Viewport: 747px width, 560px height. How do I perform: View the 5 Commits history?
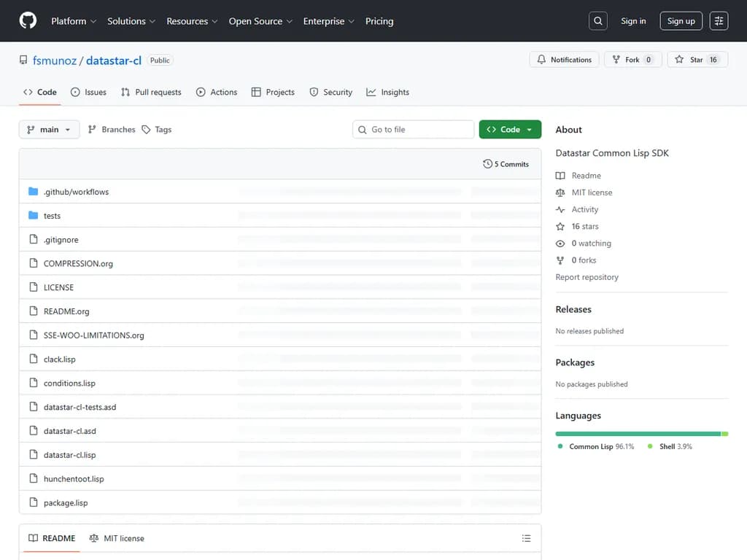506,164
